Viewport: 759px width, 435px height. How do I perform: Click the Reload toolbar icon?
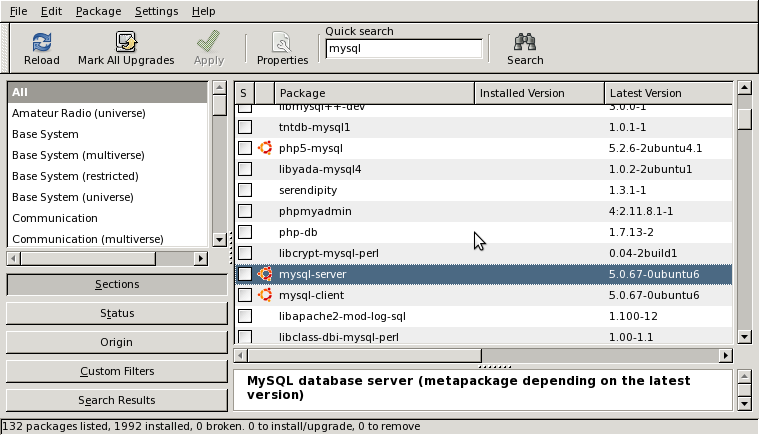[42, 42]
